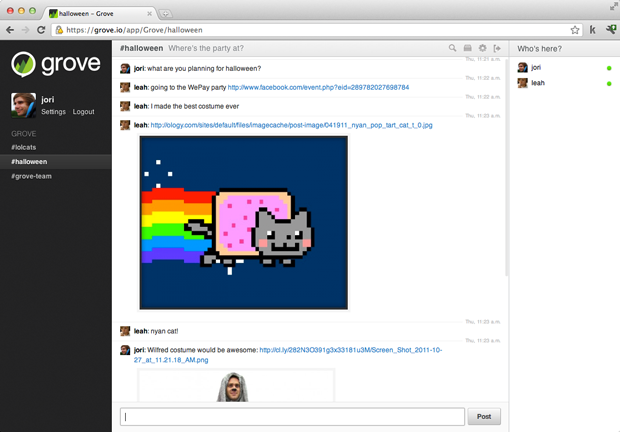Image resolution: width=620 pixels, height=432 pixels.
Task: Open the channel archive drawer icon
Action: pyautogui.click(x=467, y=48)
